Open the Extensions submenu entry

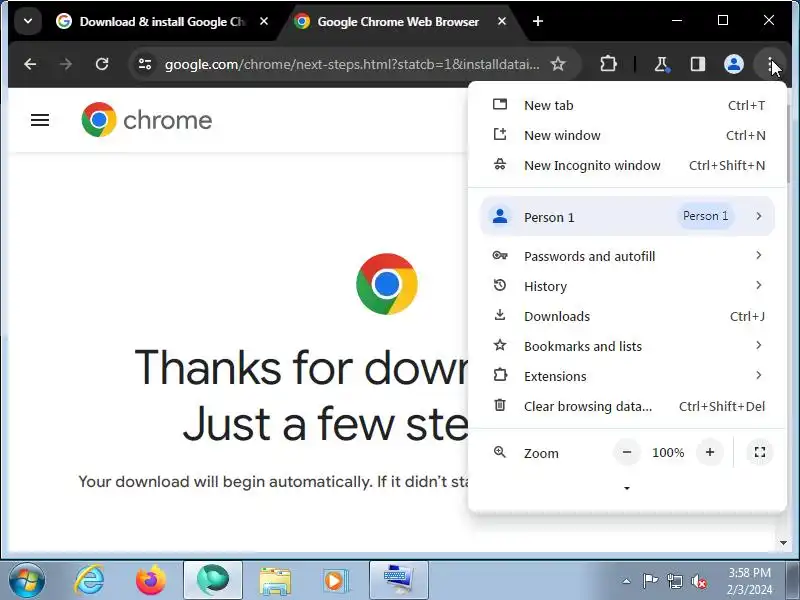pyautogui.click(x=628, y=376)
